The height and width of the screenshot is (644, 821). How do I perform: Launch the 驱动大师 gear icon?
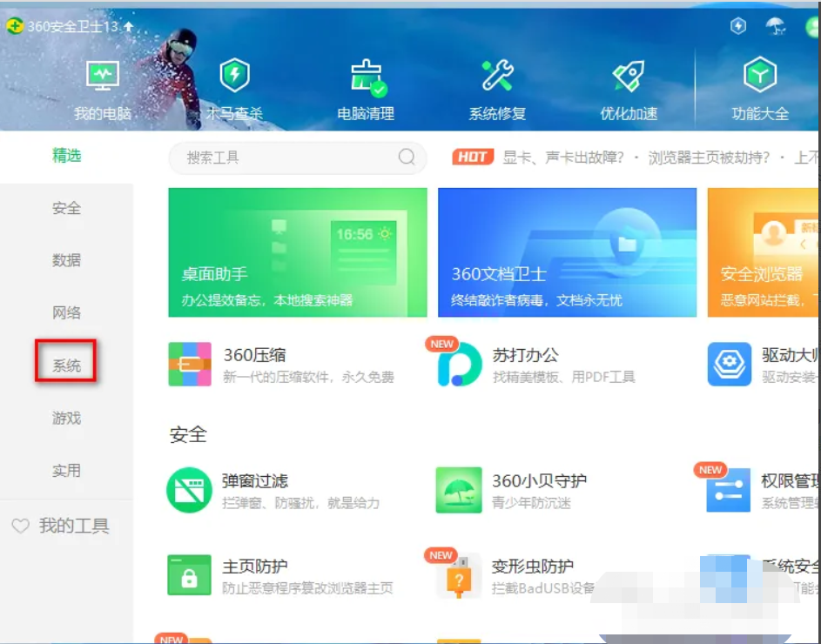click(x=730, y=364)
